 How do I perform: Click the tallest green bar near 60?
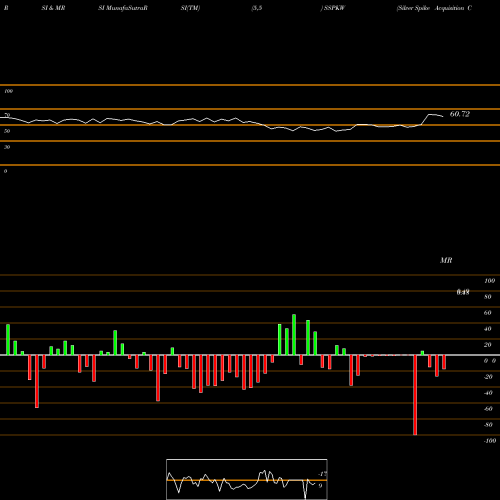[x=294, y=335]
